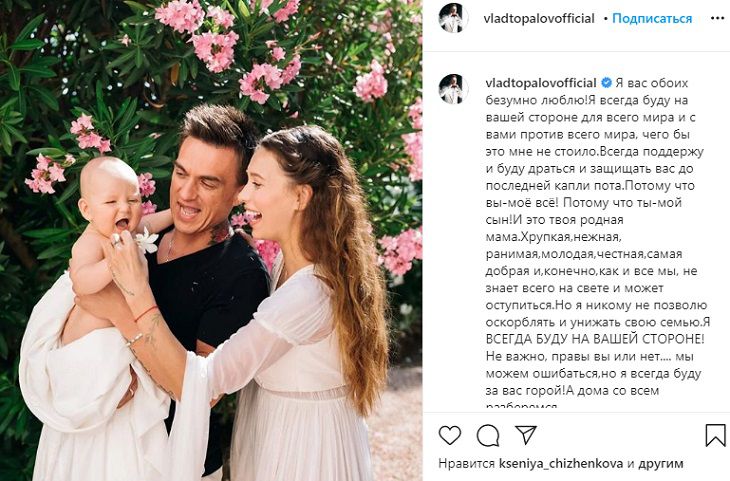The image size is (730, 481).
Task: Open kseniya_chizhenkova profile from the likes line
Action: click(x=561, y=464)
